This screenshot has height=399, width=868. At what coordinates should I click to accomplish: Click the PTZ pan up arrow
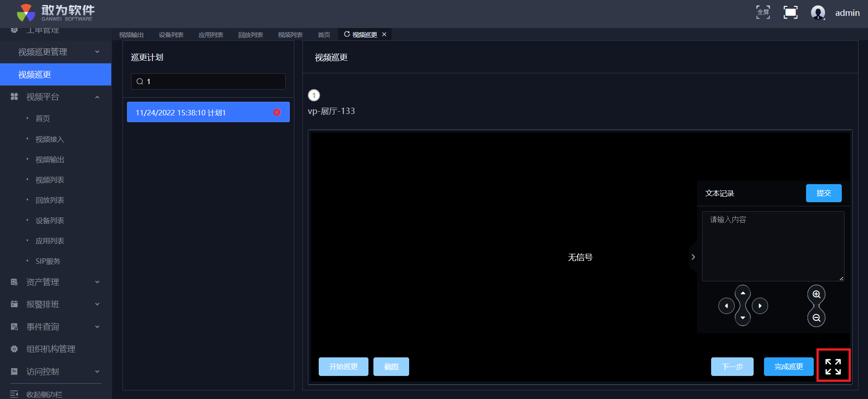(x=743, y=293)
